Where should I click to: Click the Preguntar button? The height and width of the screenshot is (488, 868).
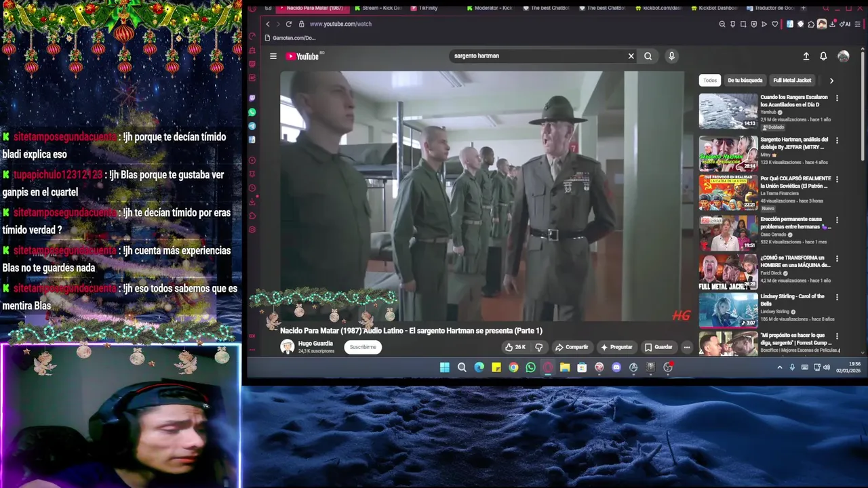[x=616, y=347]
